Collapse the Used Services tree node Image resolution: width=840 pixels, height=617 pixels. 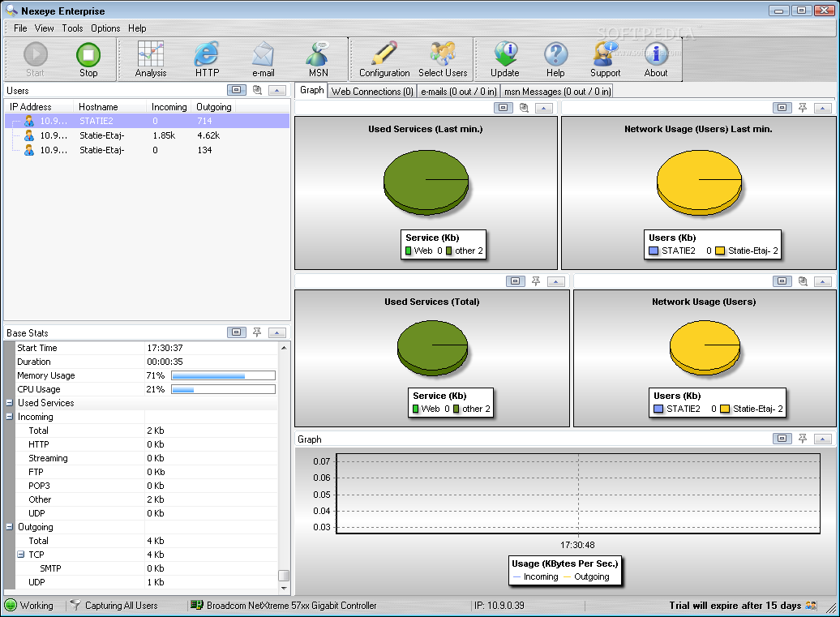pyautogui.click(x=9, y=403)
